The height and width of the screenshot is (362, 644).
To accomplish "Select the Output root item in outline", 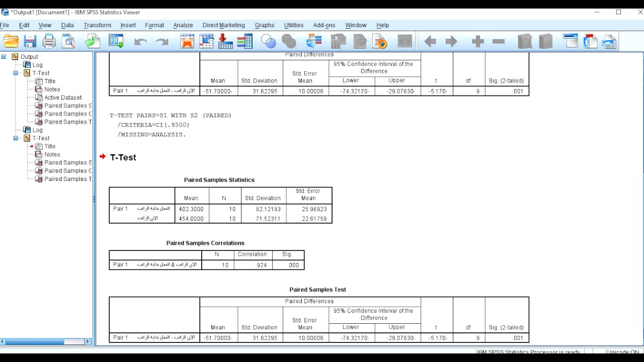I will point(29,57).
